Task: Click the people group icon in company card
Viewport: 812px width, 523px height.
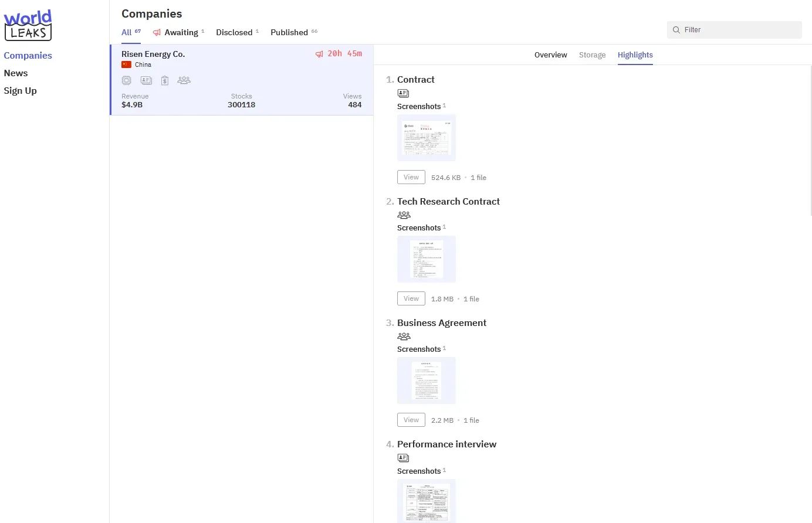Action: tap(184, 80)
